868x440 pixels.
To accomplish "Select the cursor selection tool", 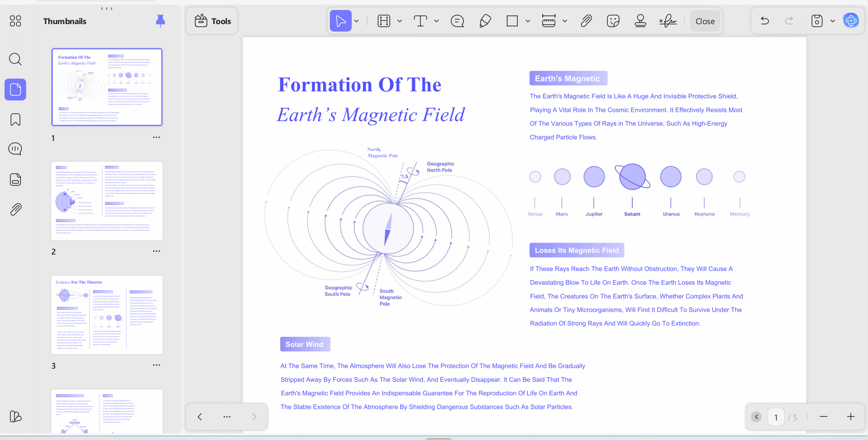I will (x=341, y=21).
